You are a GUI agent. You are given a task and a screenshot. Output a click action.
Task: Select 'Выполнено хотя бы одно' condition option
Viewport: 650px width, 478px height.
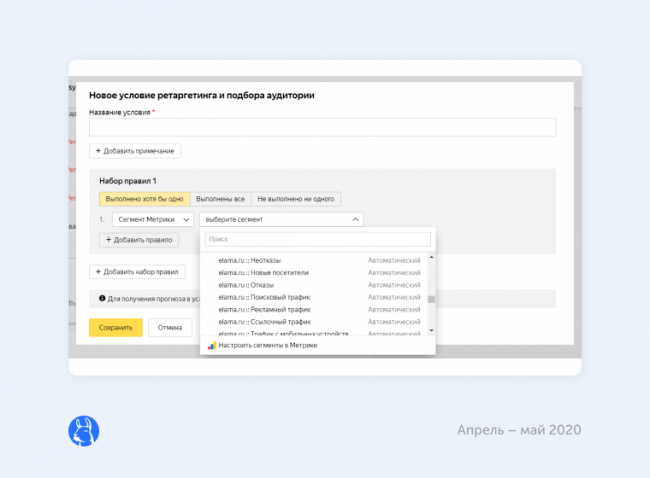(x=144, y=199)
